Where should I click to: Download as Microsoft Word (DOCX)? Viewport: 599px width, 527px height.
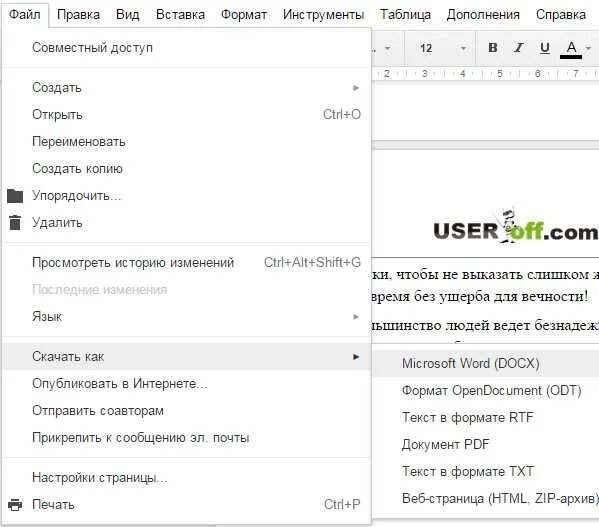(486, 363)
